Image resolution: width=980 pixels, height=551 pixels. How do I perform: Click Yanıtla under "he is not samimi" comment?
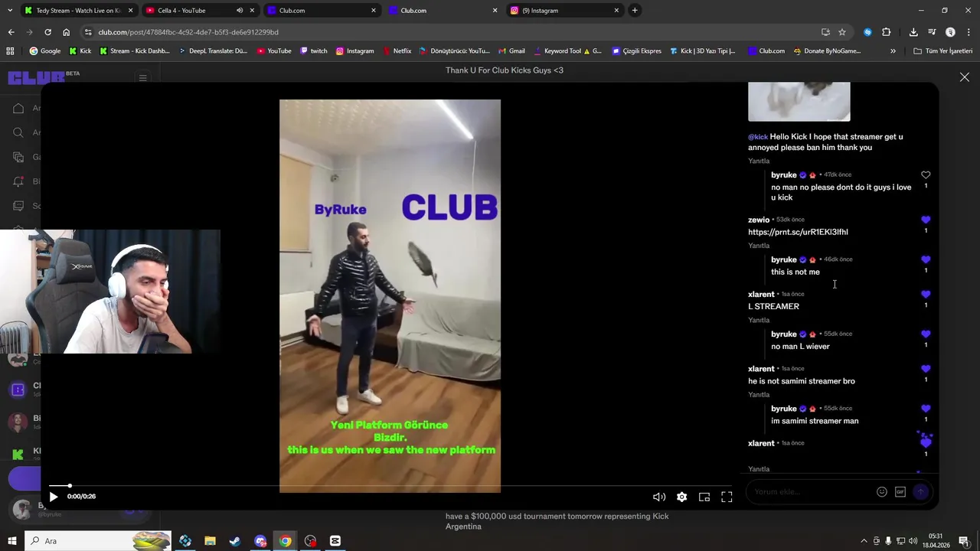(x=759, y=395)
